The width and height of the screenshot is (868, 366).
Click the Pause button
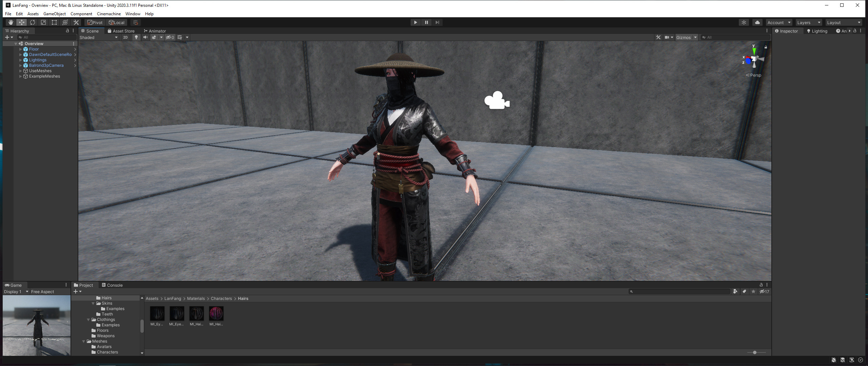[x=426, y=22]
